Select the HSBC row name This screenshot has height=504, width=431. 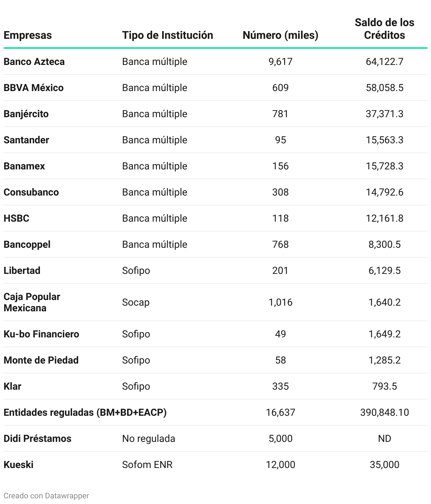16,218
